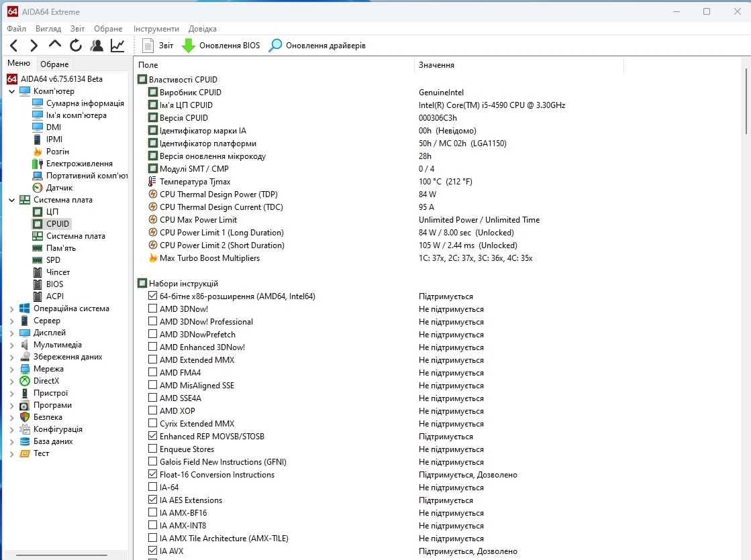The width and height of the screenshot is (751, 560).
Task: Click the horizontal scrollbar of the sidebar tree
Action: tap(62, 555)
